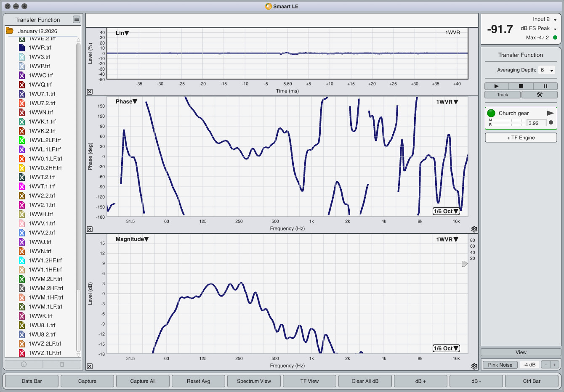564x392 pixels.
Task: Click the 1WVQ.trf trace icon
Action: point(22,85)
